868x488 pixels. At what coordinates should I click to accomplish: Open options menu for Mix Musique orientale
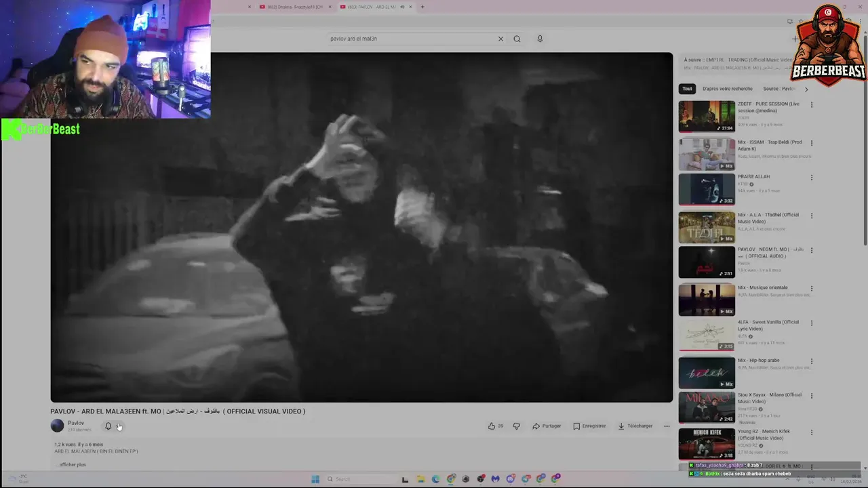[811, 288]
